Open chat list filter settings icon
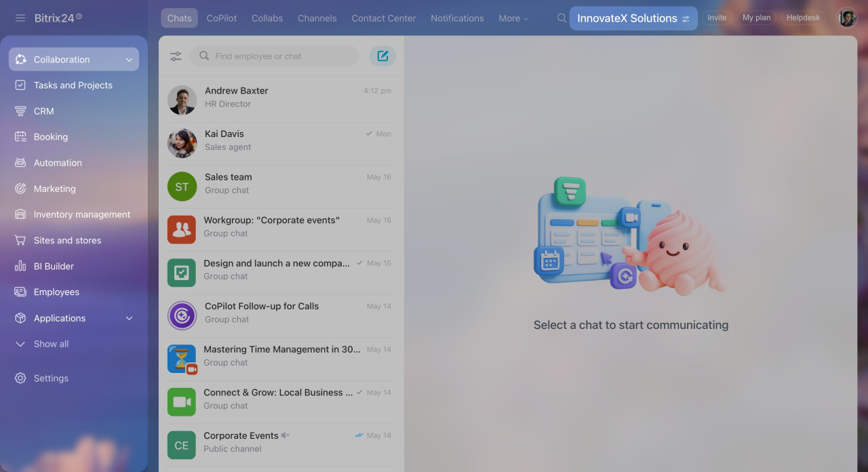868x472 pixels. tap(176, 56)
